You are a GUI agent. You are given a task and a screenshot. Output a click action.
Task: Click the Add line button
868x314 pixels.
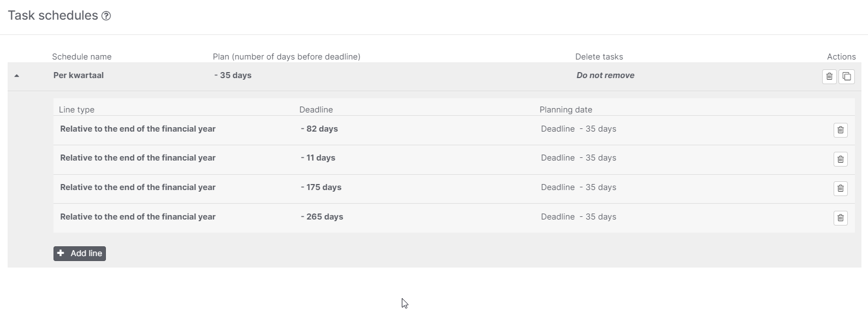point(80,253)
